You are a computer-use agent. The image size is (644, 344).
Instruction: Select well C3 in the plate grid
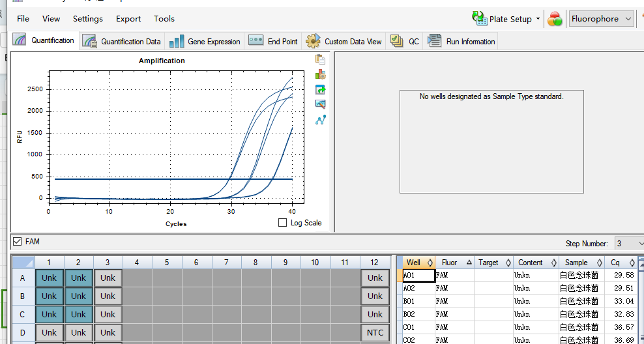[x=108, y=315]
